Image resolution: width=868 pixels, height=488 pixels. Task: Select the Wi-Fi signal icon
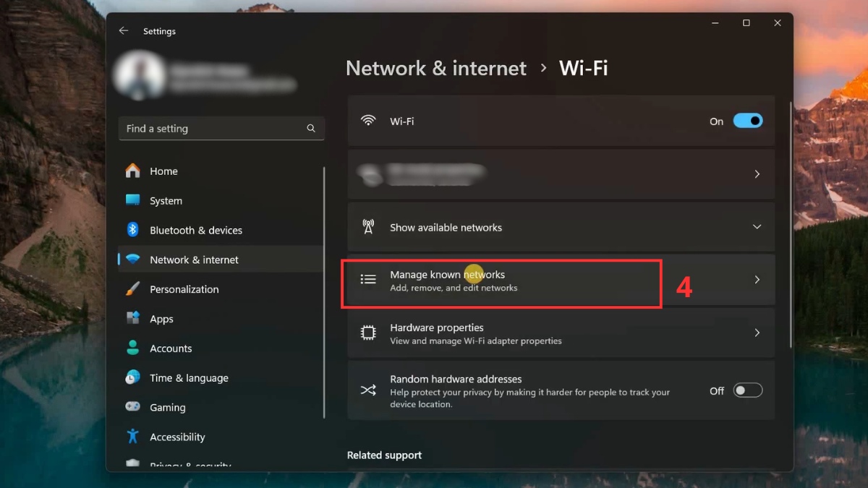368,121
